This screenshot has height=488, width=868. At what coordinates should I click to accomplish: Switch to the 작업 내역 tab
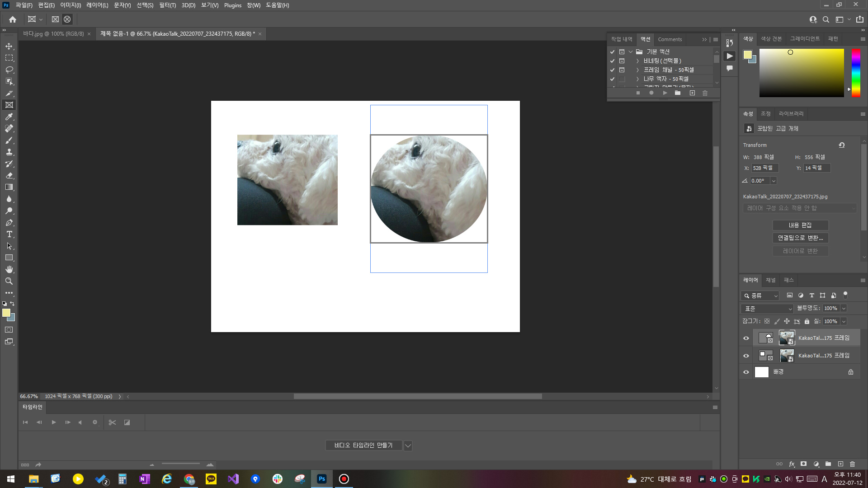622,39
